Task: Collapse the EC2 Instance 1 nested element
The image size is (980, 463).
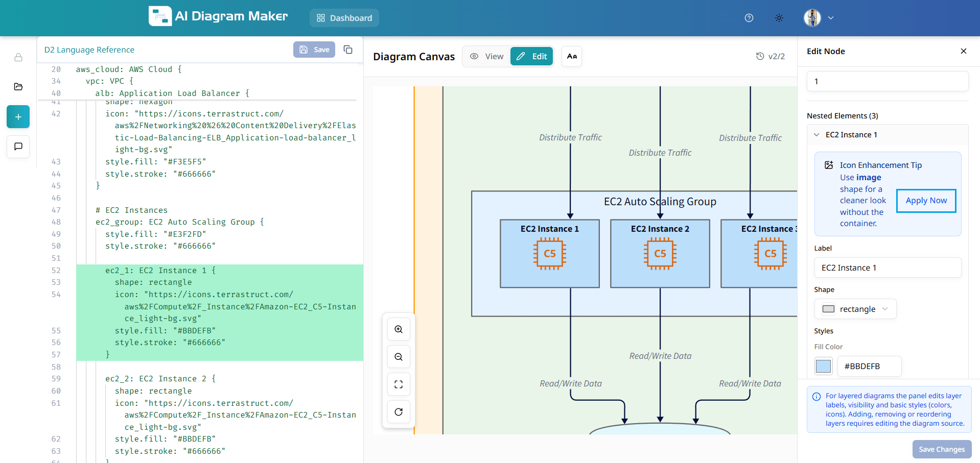Action: tap(817, 134)
